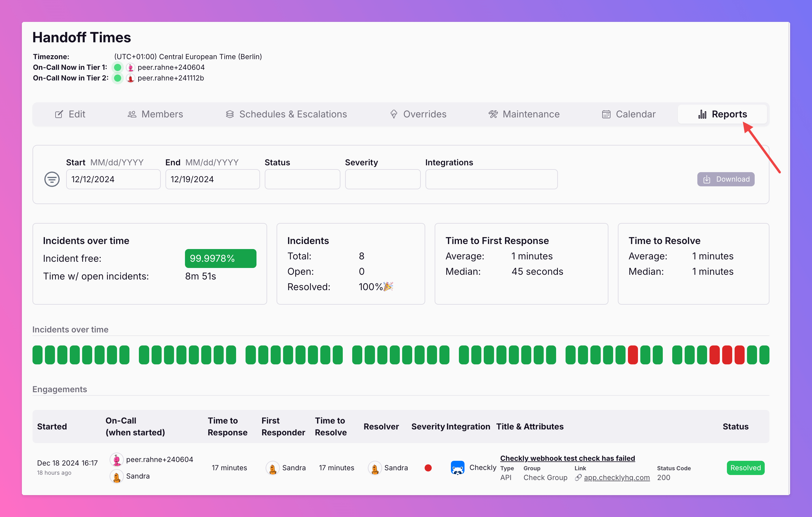Click peer.rahne+240604 avatar in the On-Call column
The width and height of the screenshot is (812, 517).
point(117,460)
